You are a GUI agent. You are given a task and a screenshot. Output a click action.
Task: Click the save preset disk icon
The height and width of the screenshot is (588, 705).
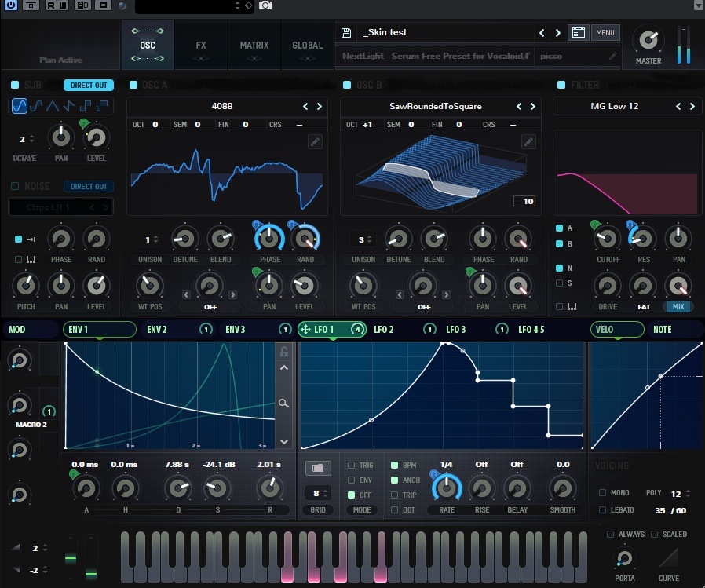point(346,33)
